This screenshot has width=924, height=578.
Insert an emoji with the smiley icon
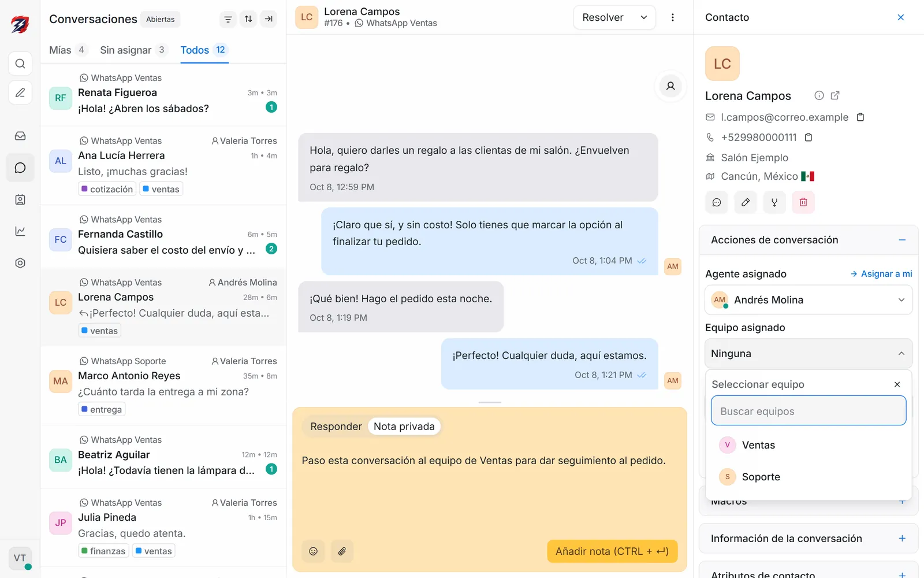[x=313, y=551]
